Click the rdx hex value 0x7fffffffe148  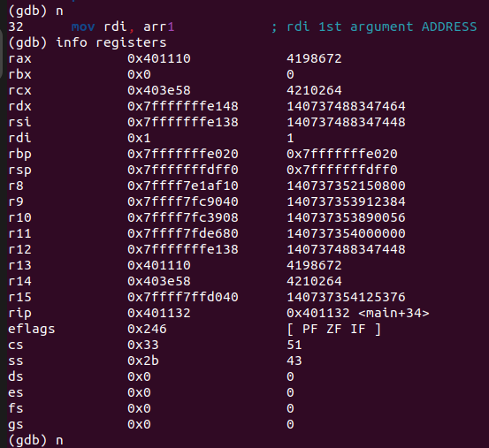point(183,106)
